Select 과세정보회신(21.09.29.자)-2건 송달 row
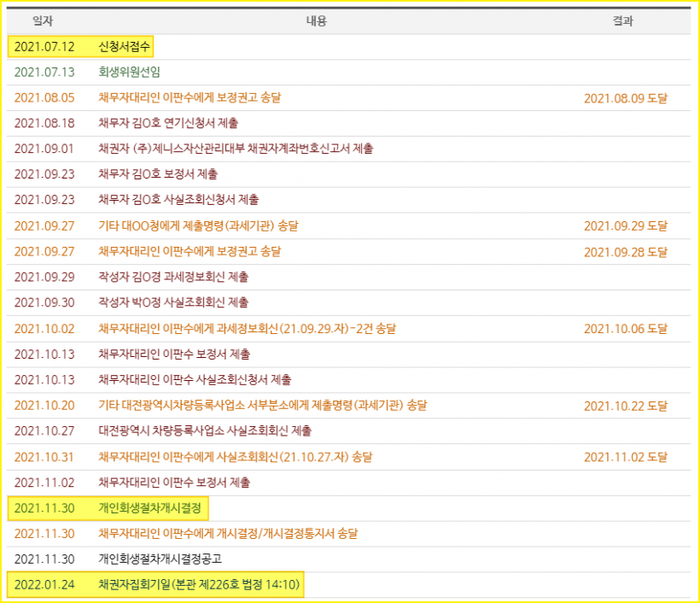 (x=348, y=329)
